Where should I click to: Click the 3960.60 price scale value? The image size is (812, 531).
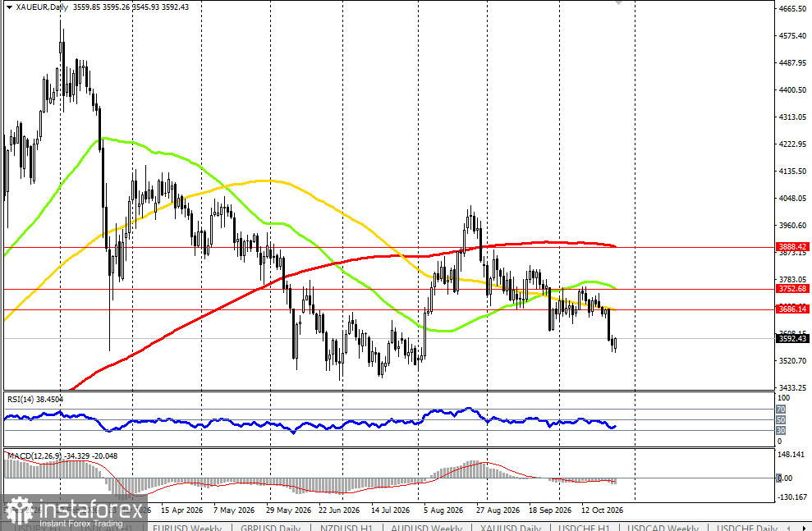792,226
